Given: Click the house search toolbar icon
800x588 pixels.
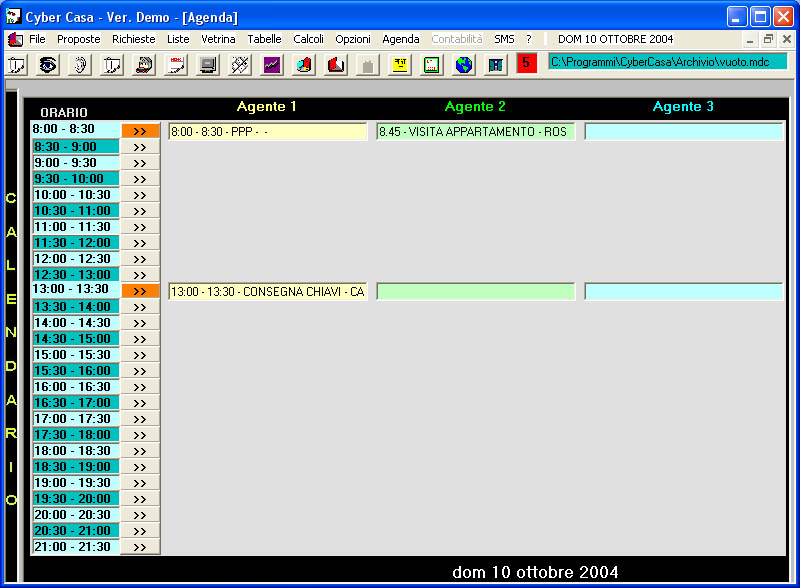Looking at the screenshot, I should click(x=144, y=65).
